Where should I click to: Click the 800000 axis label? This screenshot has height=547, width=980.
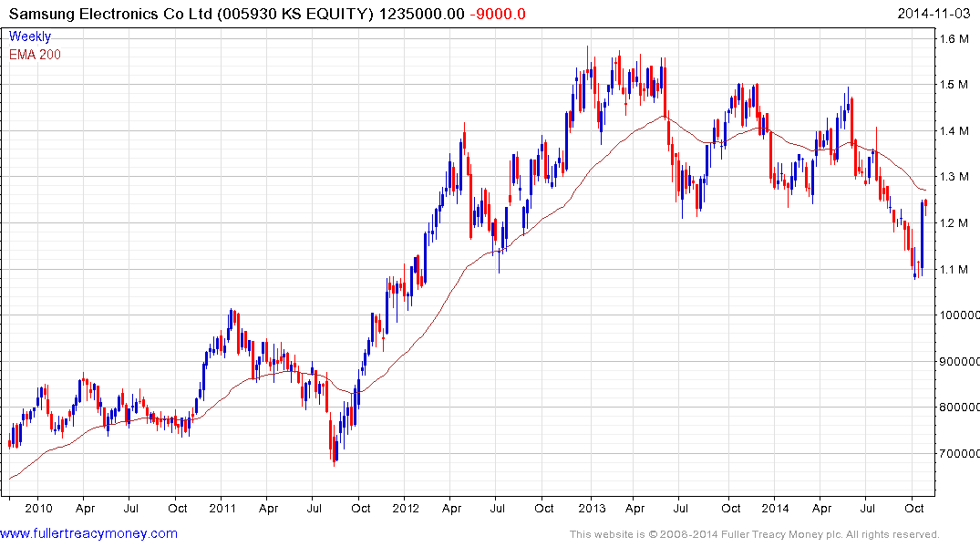(x=959, y=407)
